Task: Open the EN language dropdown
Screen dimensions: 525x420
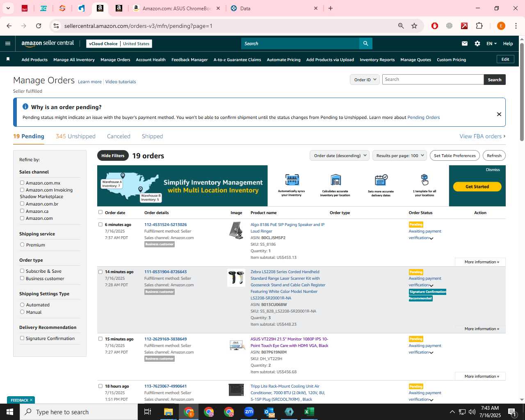Action: [x=491, y=43]
